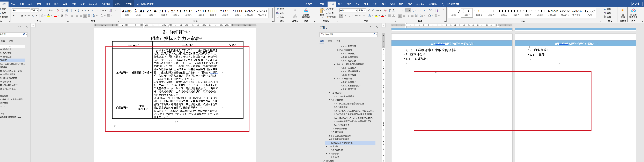Apply font color in the right window

383,16
